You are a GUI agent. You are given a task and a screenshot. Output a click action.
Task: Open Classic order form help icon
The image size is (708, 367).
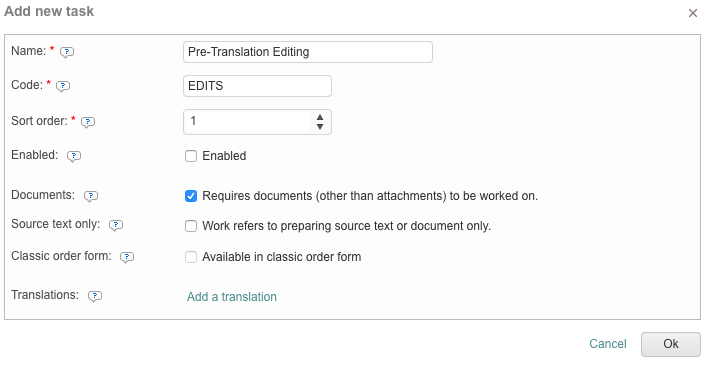127,257
